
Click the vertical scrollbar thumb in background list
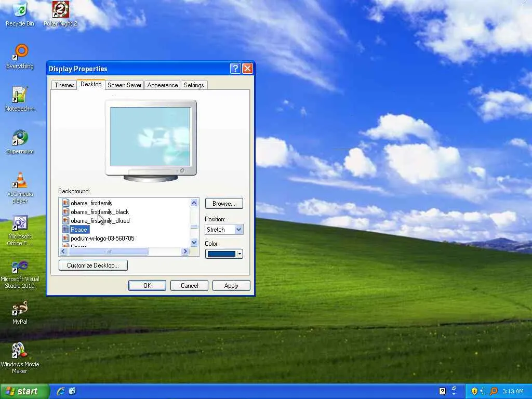point(194,227)
